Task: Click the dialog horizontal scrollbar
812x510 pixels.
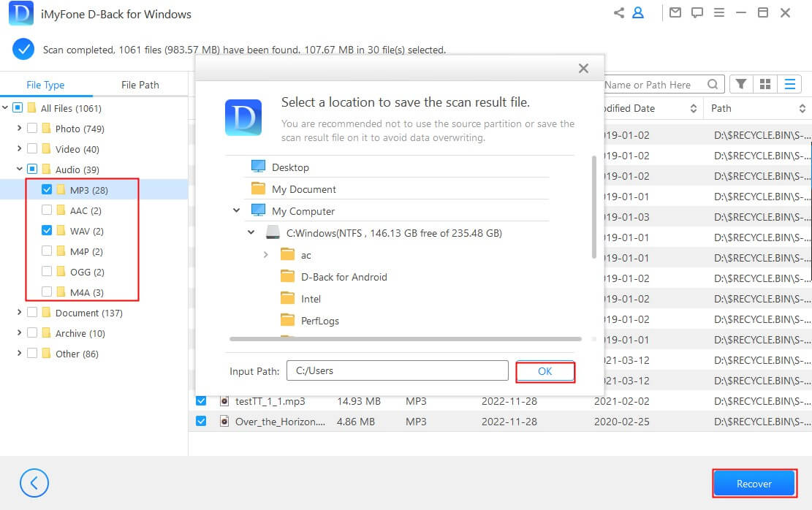Action: [x=406, y=339]
